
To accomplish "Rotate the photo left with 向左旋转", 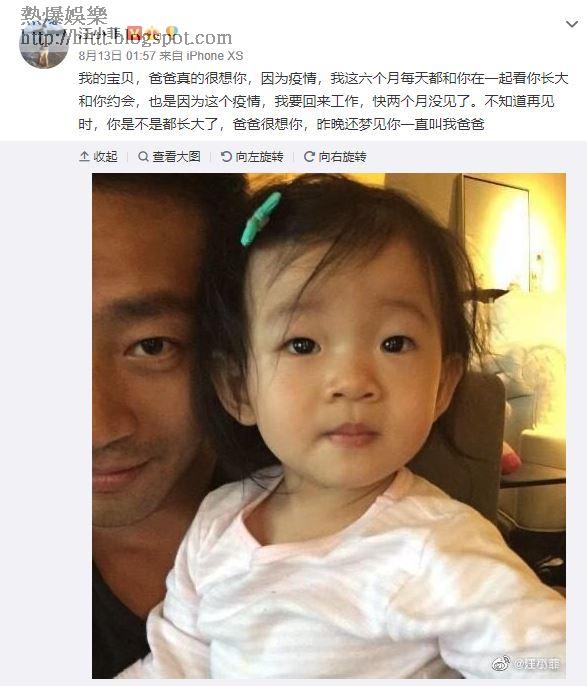I will [x=252, y=156].
